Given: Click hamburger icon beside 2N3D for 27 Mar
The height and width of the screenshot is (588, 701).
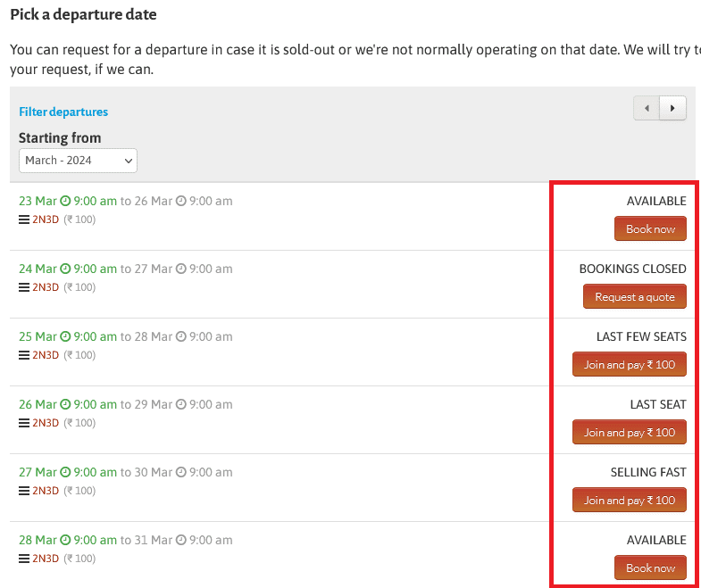Looking at the screenshot, I should [24, 491].
